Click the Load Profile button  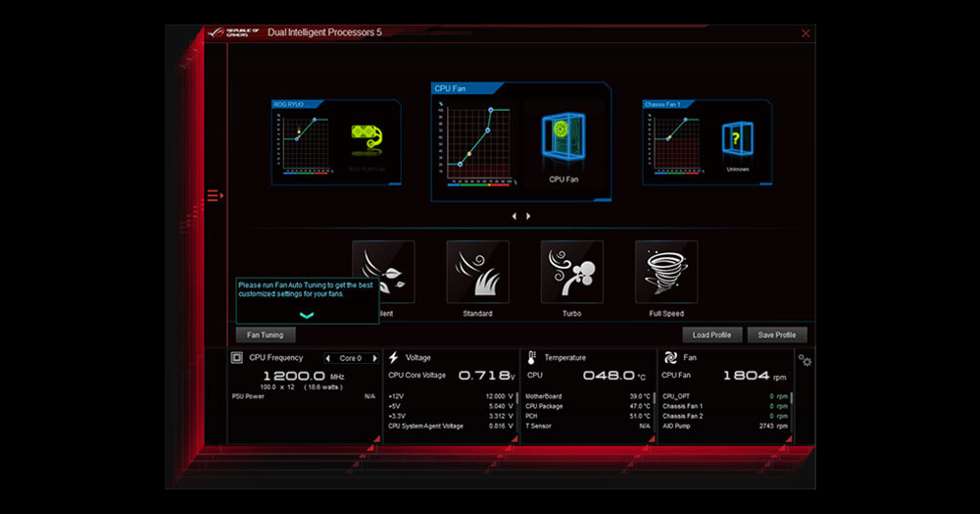pyautogui.click(x=711, y=335)
